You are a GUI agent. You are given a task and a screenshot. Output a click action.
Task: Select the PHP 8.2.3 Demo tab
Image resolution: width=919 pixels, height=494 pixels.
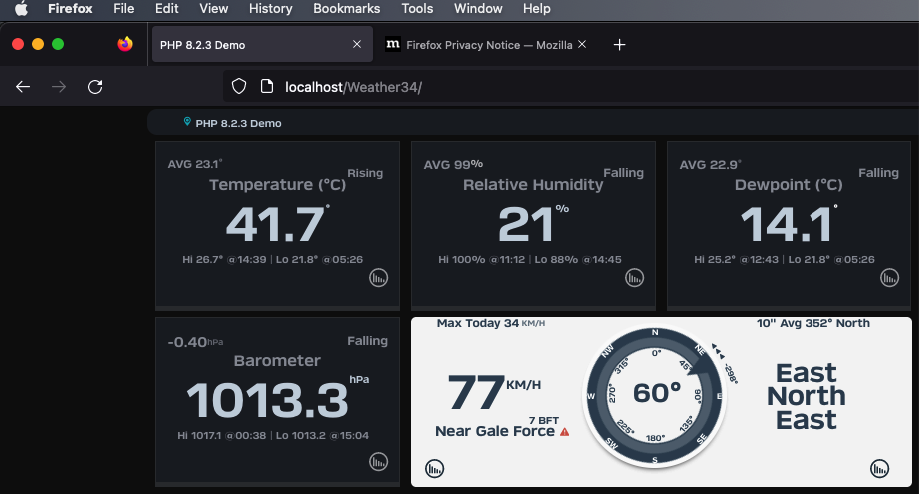point(262,45)
